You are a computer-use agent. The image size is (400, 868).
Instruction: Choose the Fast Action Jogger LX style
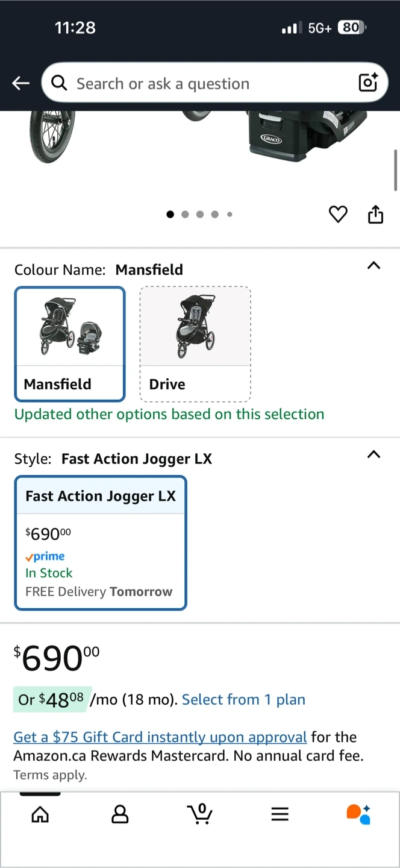pos(101,542)
